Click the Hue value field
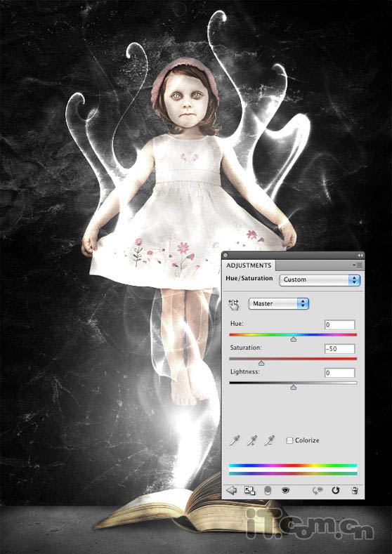Image resolution: width=392 pixels, height=554 pixels. pos(340,324)
